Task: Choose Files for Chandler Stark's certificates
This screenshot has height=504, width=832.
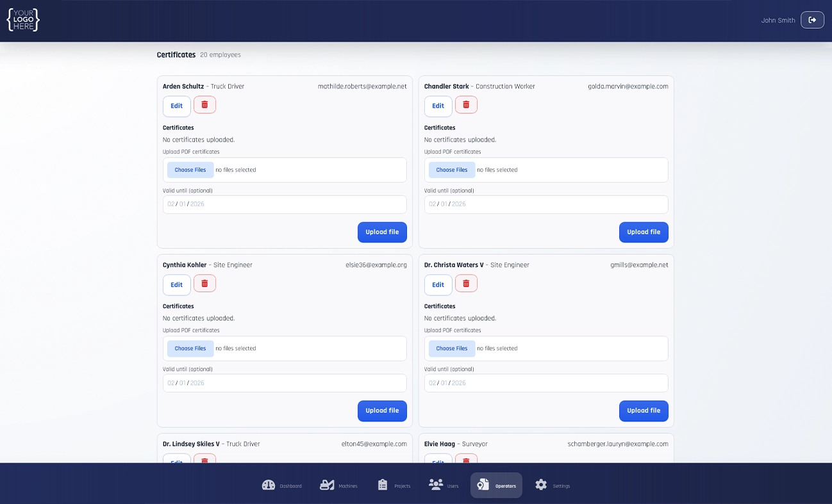Action: pos(452,170)
